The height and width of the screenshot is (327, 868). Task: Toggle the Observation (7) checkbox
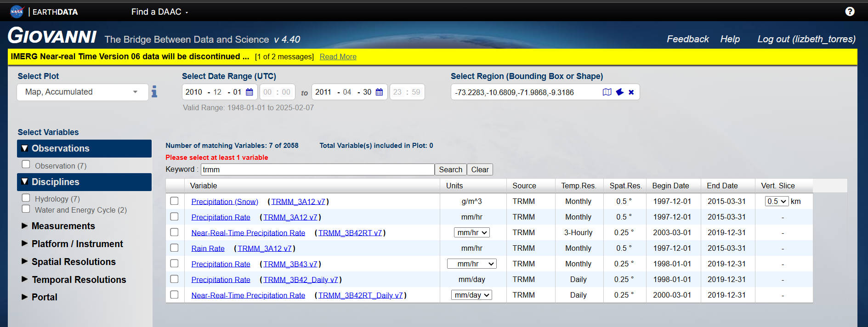26,164
